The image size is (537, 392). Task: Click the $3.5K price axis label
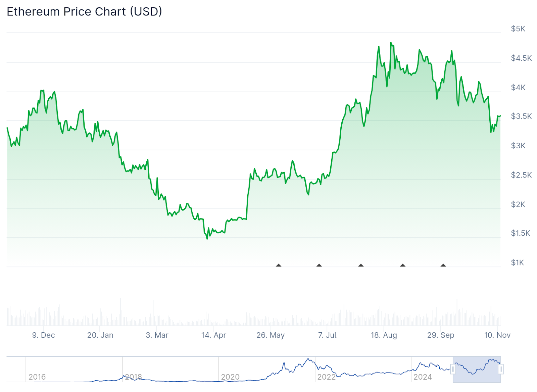click(x=521, y=116)
